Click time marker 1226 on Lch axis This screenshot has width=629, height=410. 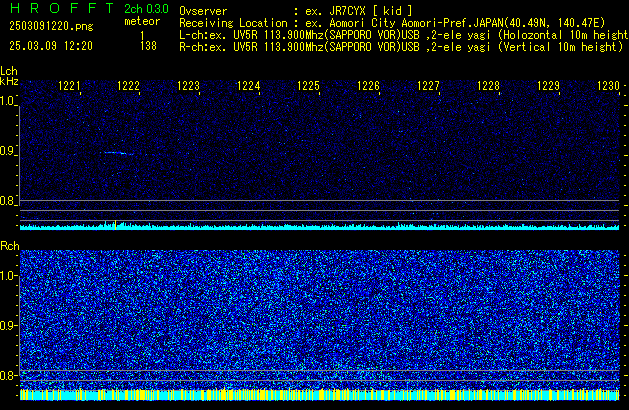click(368, 86)
